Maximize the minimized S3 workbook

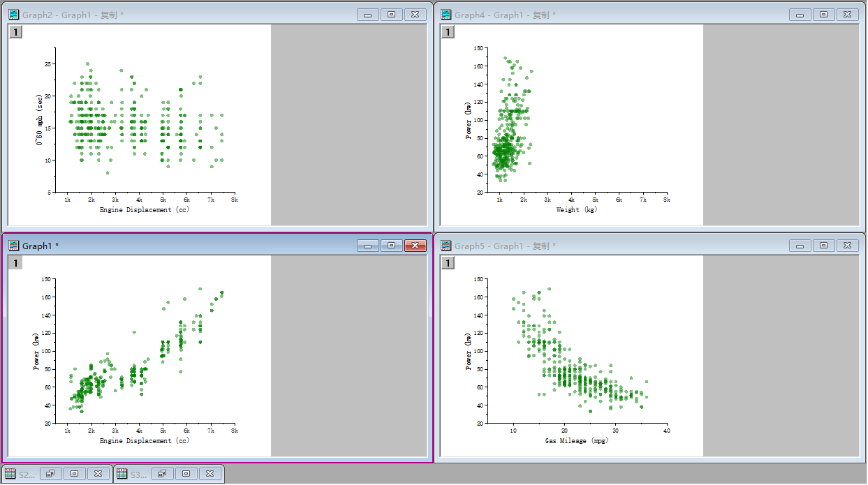[186, 474]
